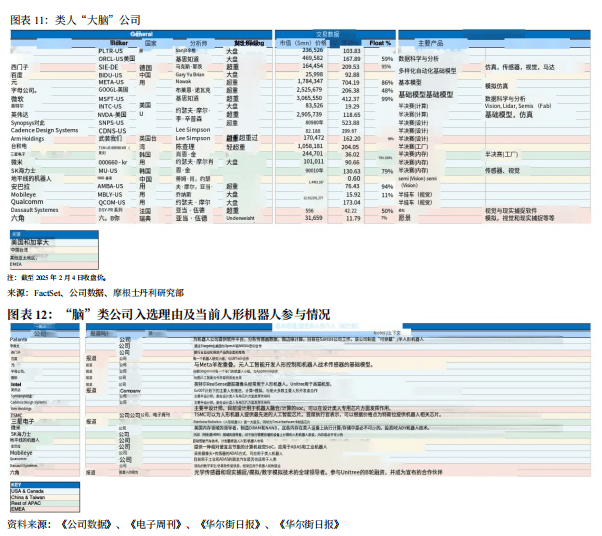Click price value 523.88
The height and width of the screenshot is (536, 602).
[x=351, y=123]
